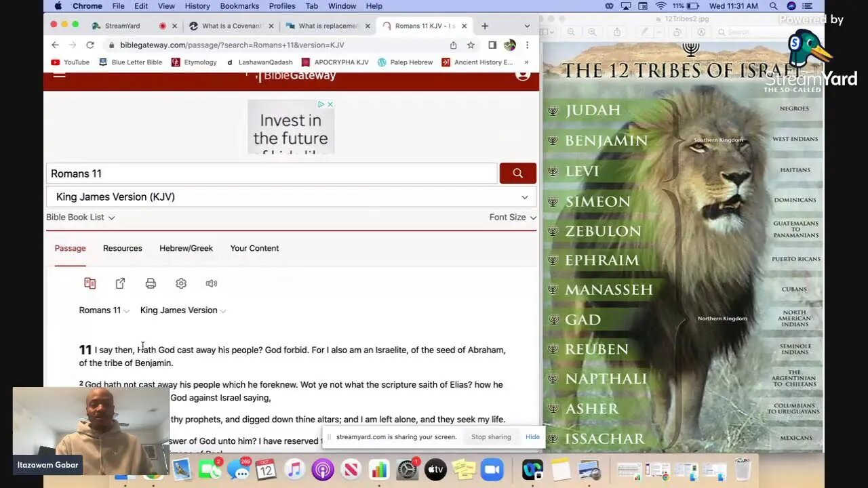Open Chrome profile avatar
The width and height of the screenshot is (868, 488).
click(x=510, y=45)
